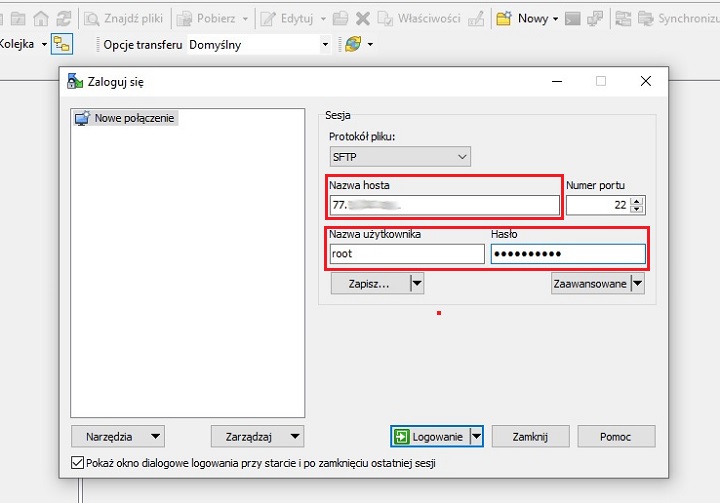This screenshot has width=720, height=503.
Task: Increase port number with stepper arrows
Action: (638, 200)
